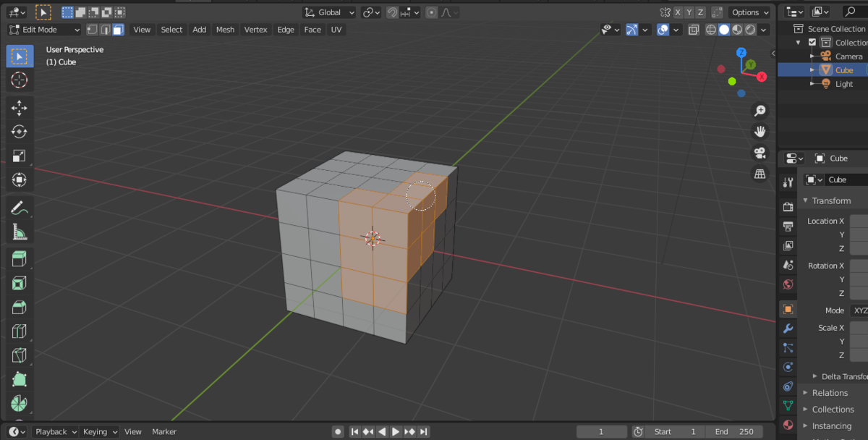
Task: Toggle Collection visibility checkbox in outliner
Action: click(x=812, y=43)
